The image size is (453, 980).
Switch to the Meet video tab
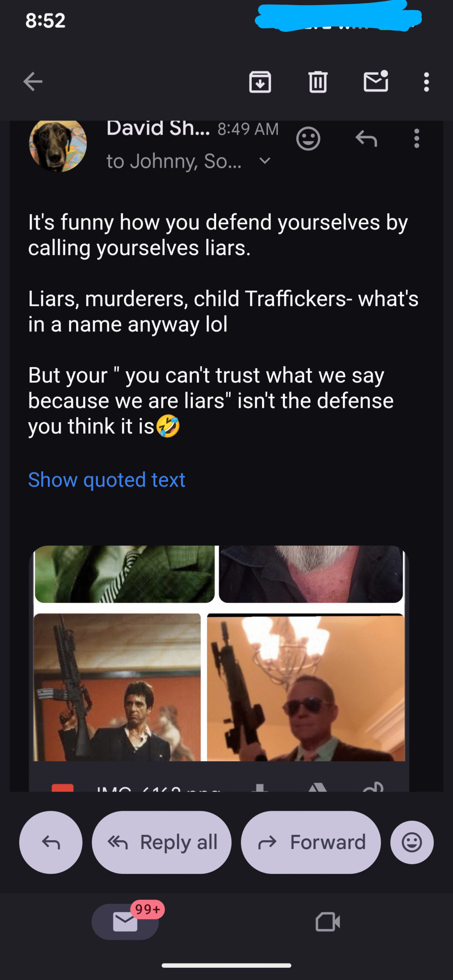click(x=328, y=922)
